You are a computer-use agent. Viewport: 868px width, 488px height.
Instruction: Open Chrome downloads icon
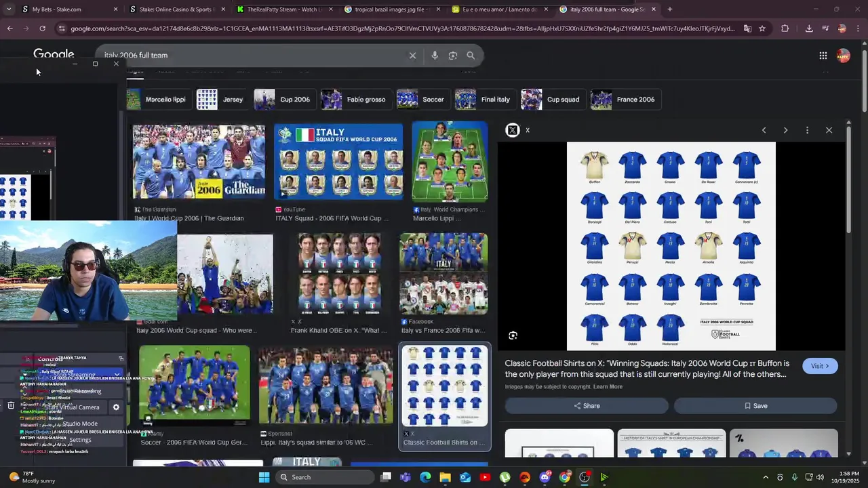(x=809, y=28)
